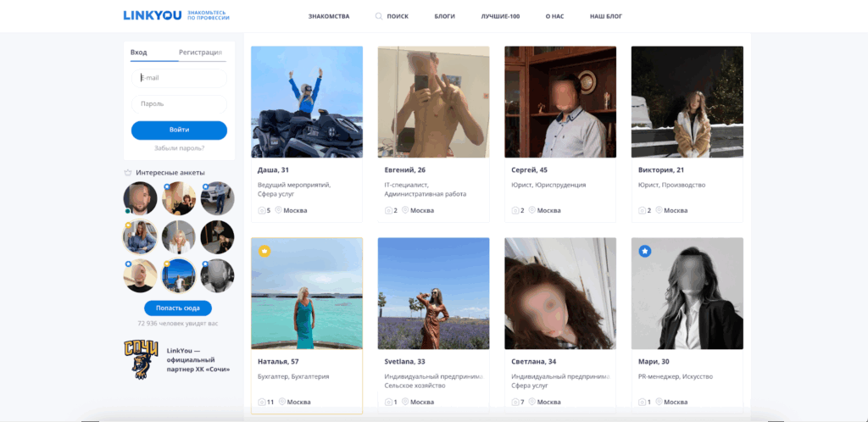Screen dimensions: 868x422
Task: Click into the Пароль field
Action: tap(179, 104)
